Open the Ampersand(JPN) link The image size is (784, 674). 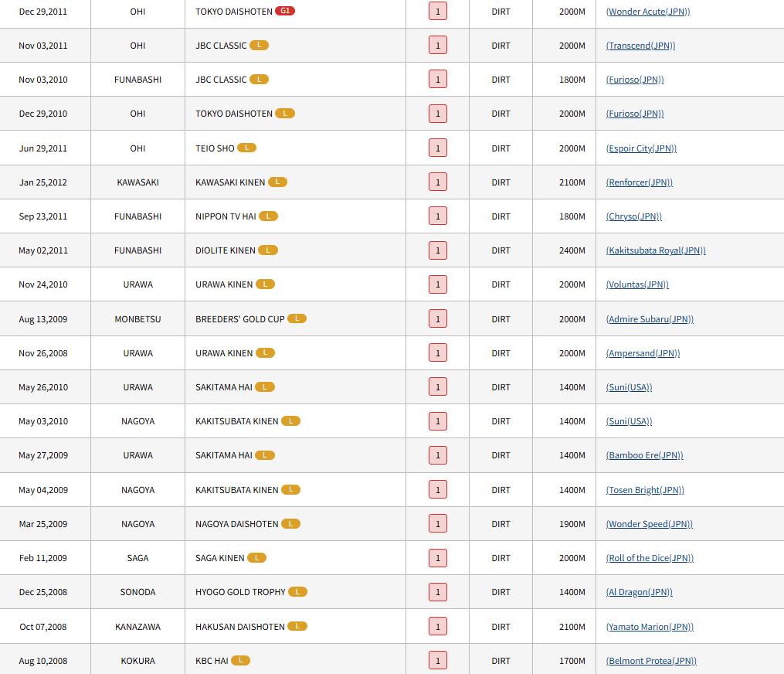[643, 353]
